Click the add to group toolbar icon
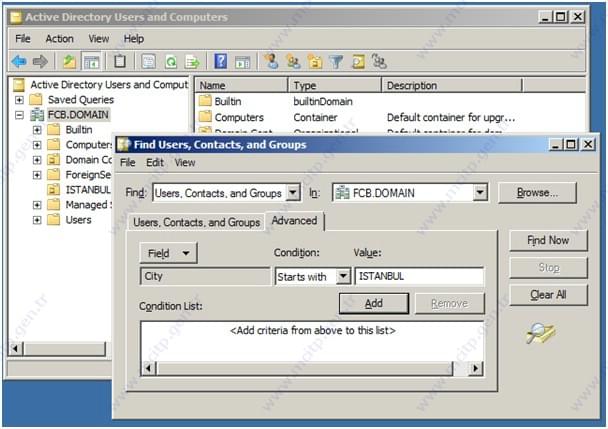The image size is (608, 429). point(379,61)
